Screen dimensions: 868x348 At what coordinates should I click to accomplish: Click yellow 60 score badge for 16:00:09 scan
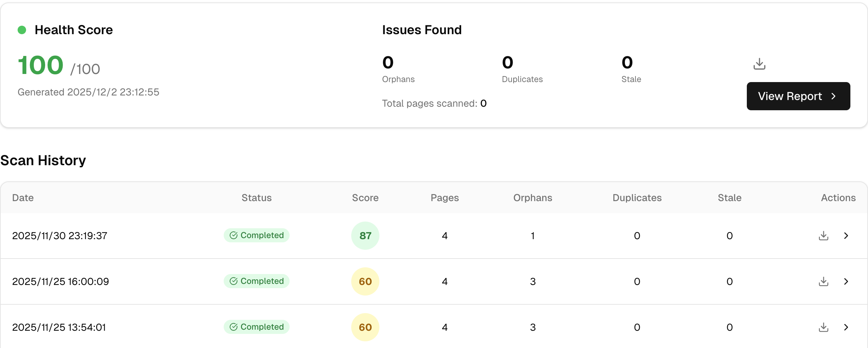pyautogui.click(x=365, y=281)
